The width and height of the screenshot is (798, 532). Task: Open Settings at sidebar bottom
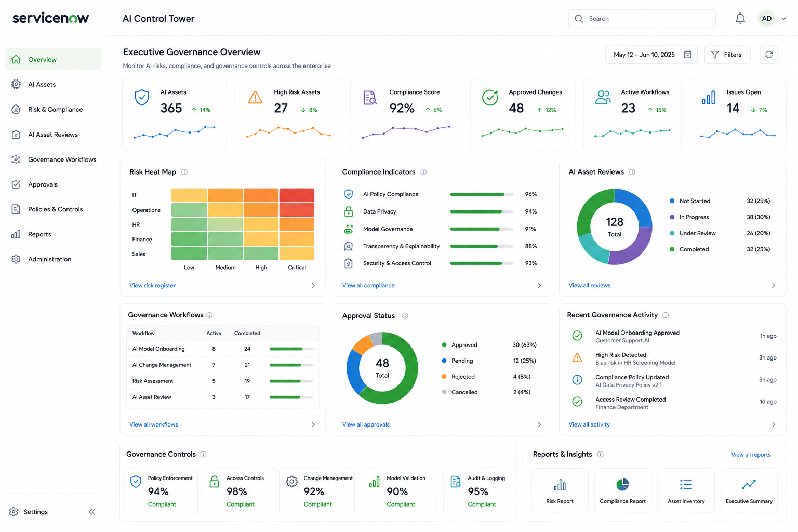29,512
